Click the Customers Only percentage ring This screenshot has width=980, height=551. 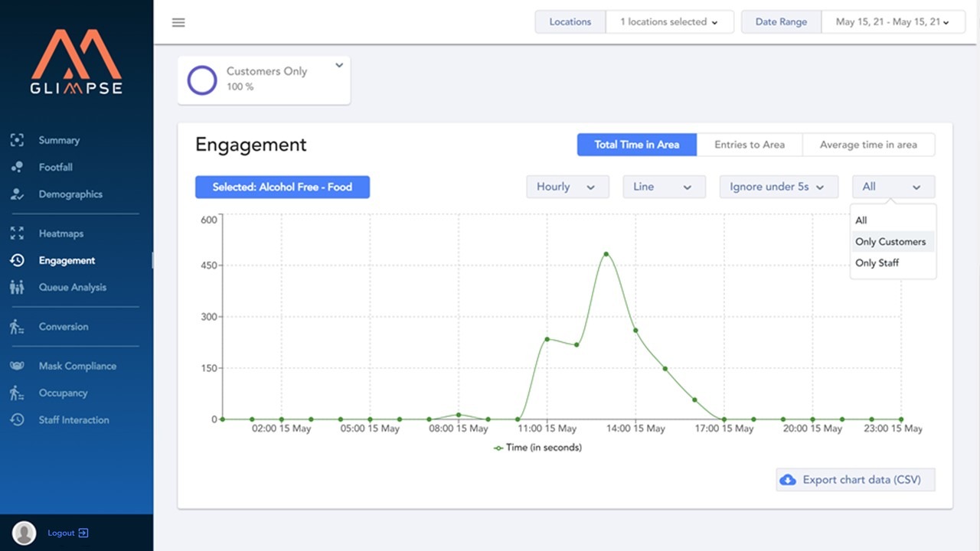(x=201, y=80)
